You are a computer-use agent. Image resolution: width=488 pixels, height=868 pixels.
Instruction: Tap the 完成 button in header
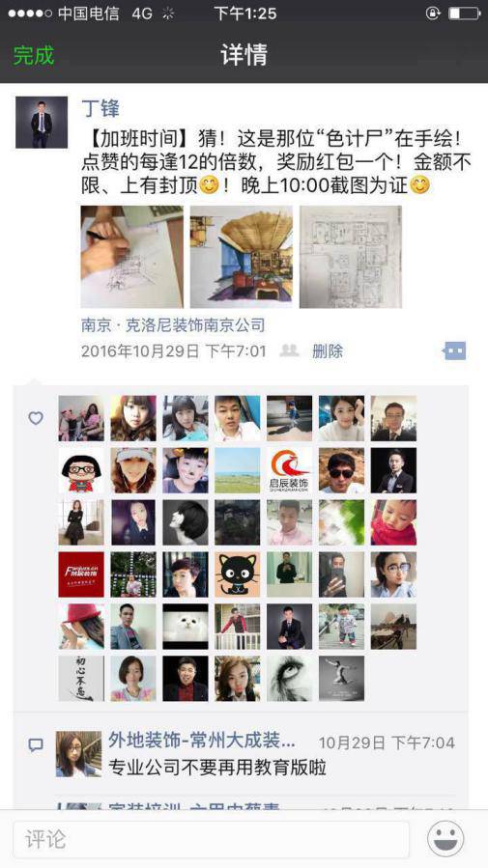[x=34, y=55]
